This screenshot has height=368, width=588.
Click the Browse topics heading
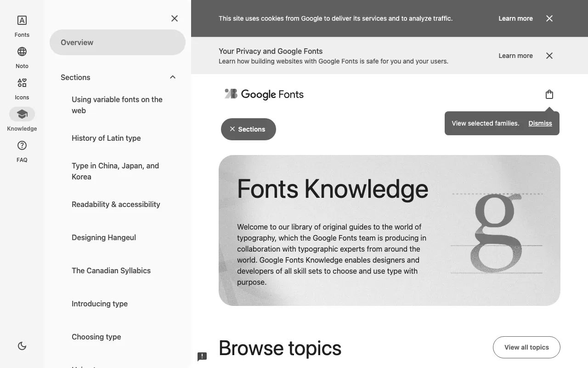(x=280, y=348)
